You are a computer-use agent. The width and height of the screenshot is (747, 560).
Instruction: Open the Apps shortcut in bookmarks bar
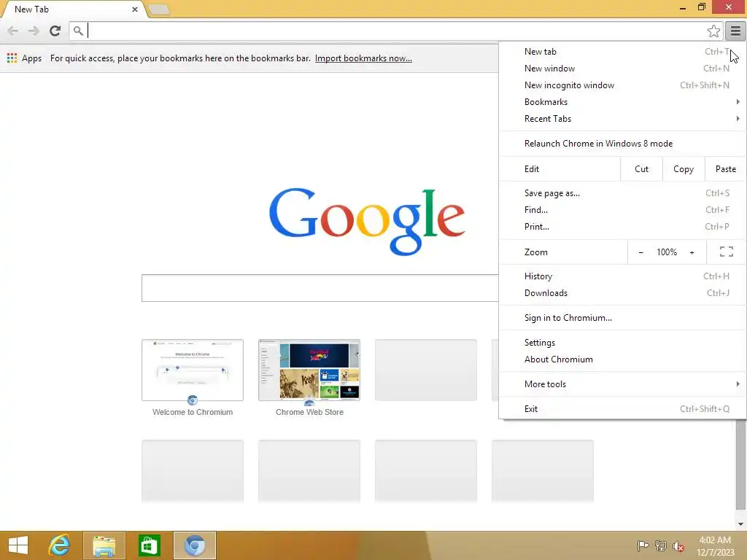click(24, 58)
